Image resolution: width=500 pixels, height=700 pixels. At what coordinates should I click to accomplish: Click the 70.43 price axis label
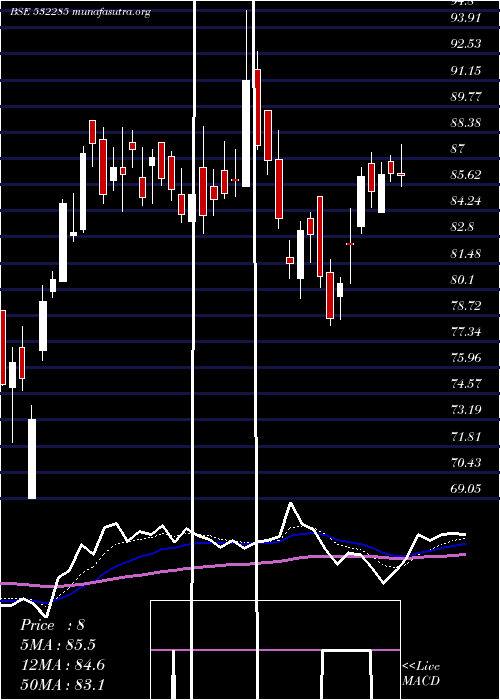466,462
